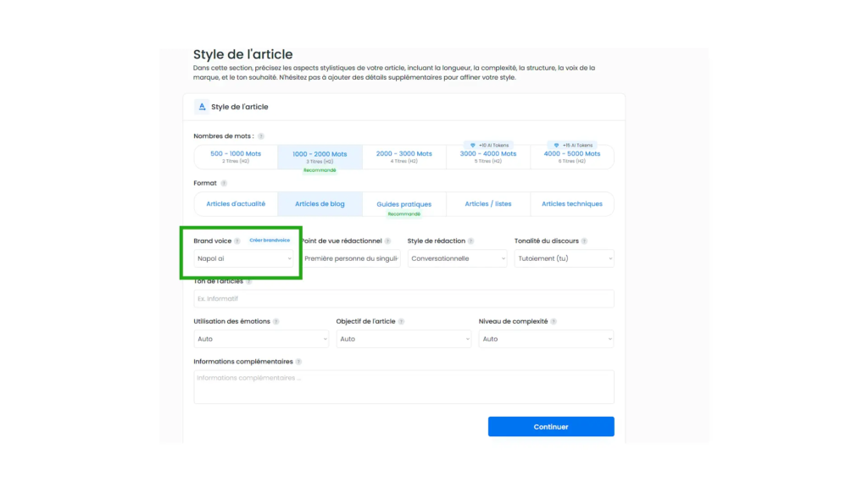
Task: Click the Continuer button
Action: 551,427
